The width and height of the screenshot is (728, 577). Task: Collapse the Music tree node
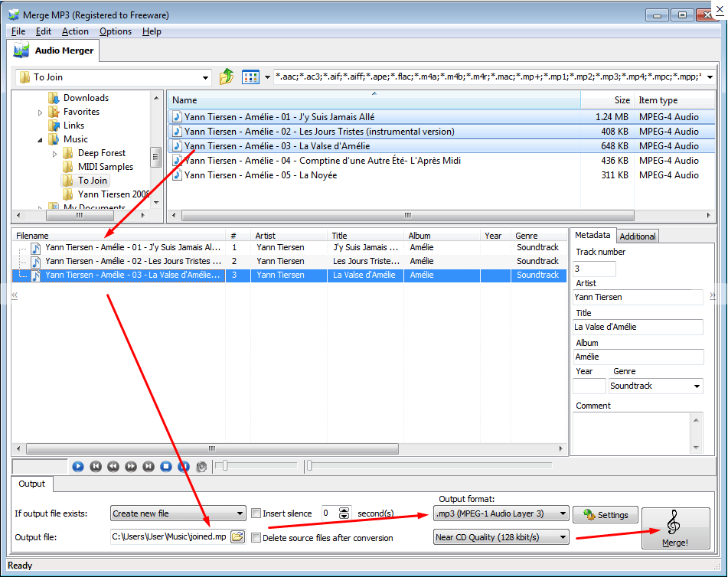pyautogui.click(x=40, y=140)
